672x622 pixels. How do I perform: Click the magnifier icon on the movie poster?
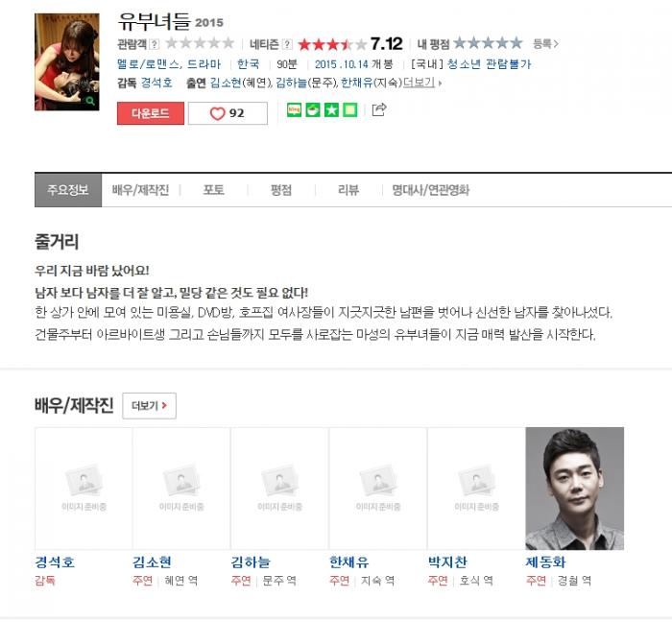click(x=90, y=101)
